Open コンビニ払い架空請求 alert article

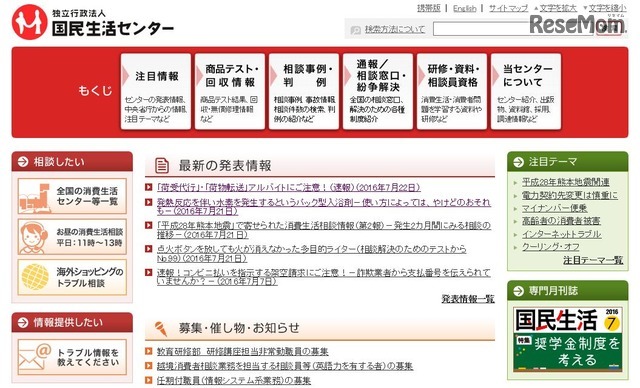324,277
